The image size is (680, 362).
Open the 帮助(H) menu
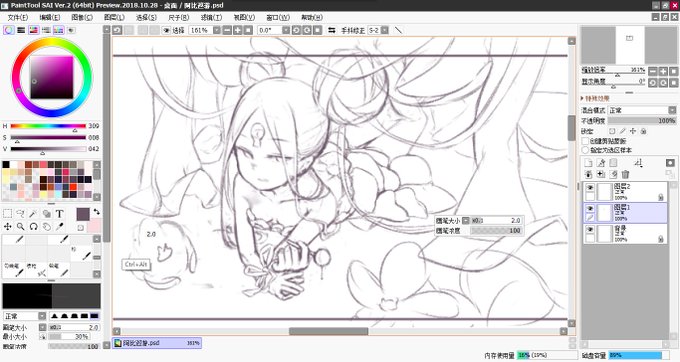312,17
